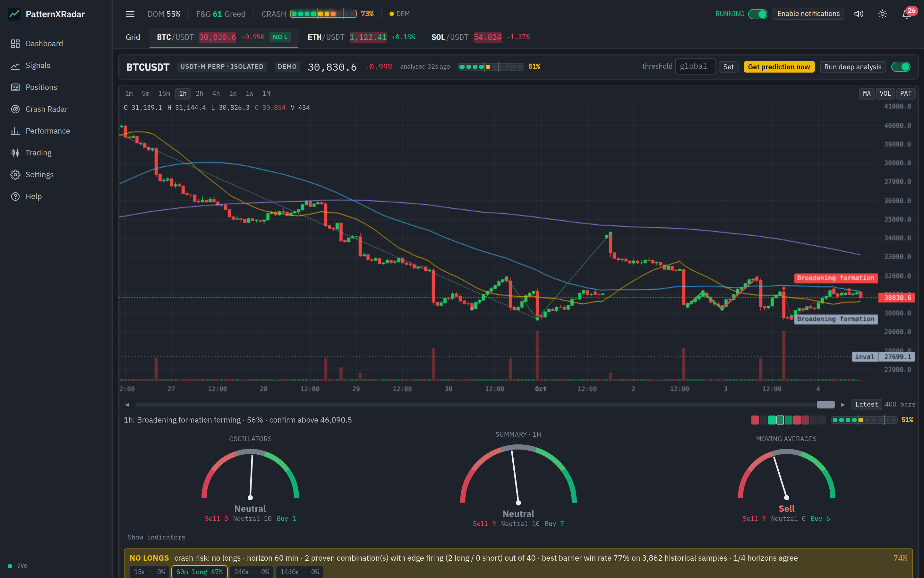The width and height of the screenshot is (924, 578).
Task: Go to Signals in the sidebar
Action: pos(56,66)
